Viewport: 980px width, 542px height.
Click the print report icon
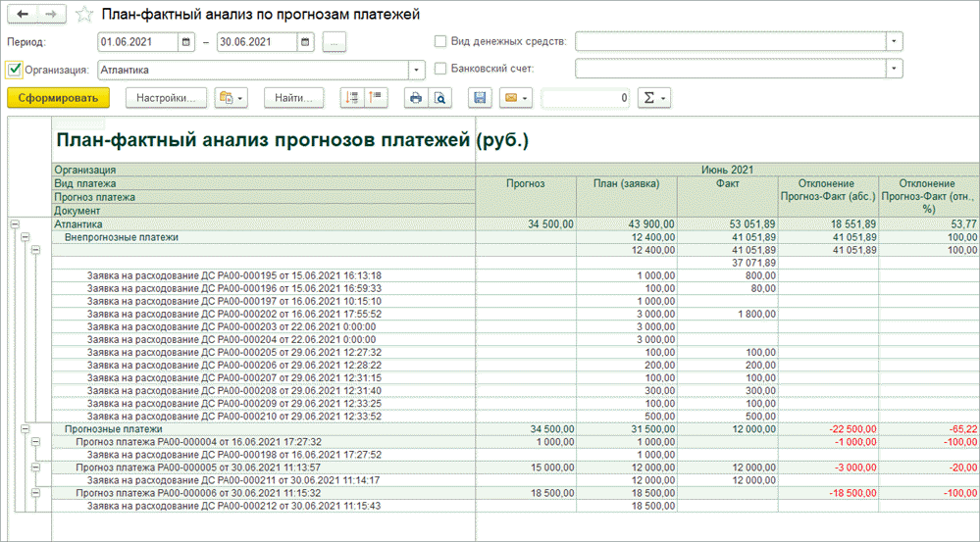[x=416, y=98]
